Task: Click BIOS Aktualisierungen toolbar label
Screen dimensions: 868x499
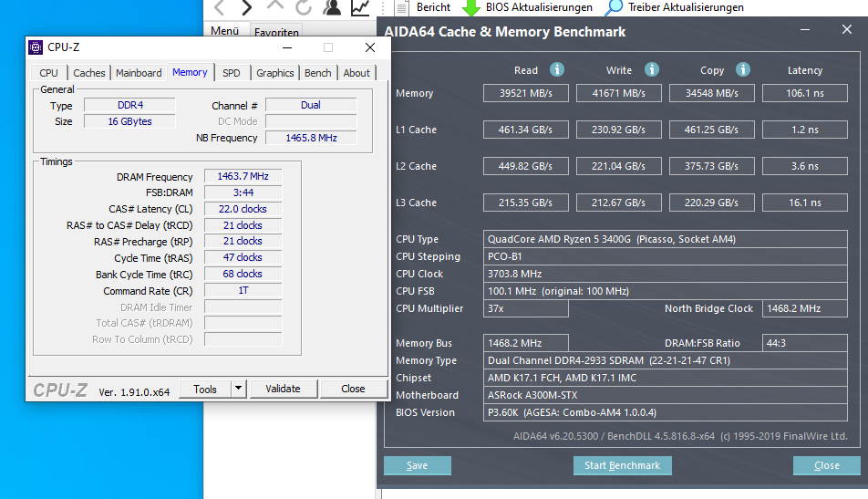Action: pos(539,7)
